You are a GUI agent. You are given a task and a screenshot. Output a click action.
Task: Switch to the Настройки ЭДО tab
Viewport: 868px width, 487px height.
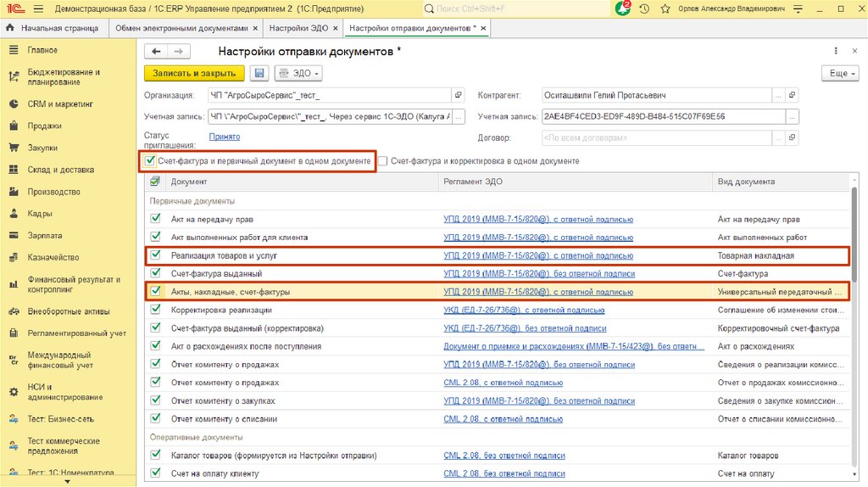coord(298,28)
